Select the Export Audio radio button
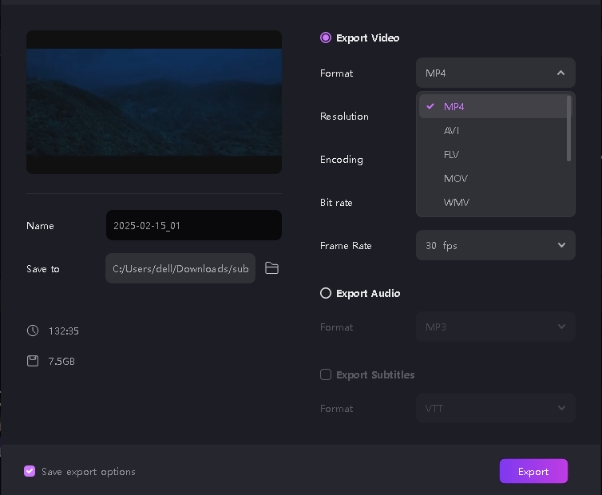The image size is (602, 495). 326,293
